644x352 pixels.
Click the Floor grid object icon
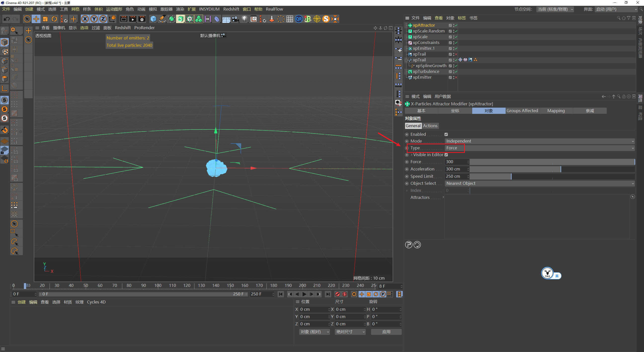click(226, 19)
